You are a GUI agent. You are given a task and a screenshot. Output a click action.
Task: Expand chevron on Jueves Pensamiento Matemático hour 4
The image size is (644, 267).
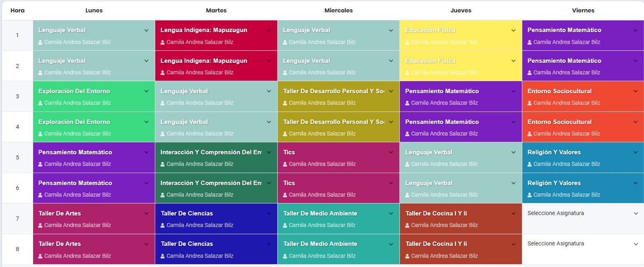pos(513,122)
